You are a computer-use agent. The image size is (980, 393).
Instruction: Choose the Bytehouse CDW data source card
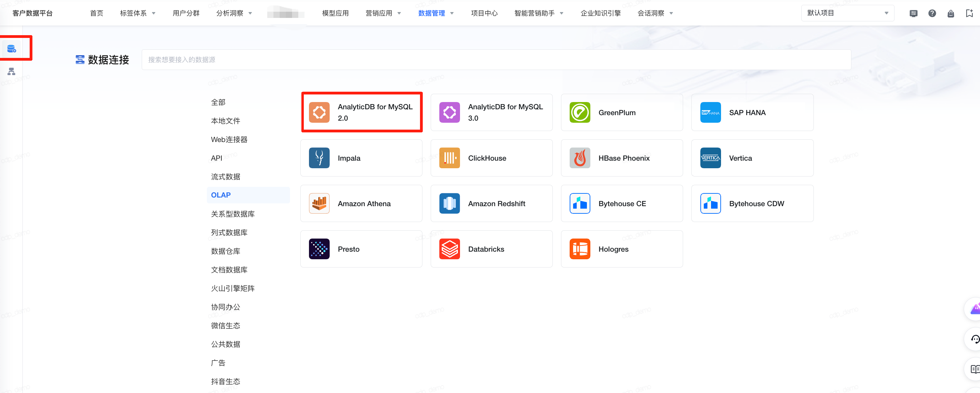752,203
